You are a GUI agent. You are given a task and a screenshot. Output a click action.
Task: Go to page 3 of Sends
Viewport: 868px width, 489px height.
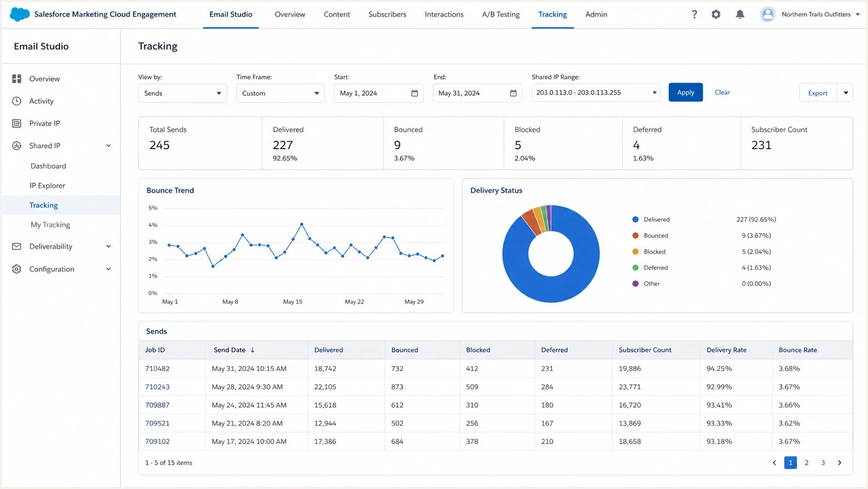(823, 462)
